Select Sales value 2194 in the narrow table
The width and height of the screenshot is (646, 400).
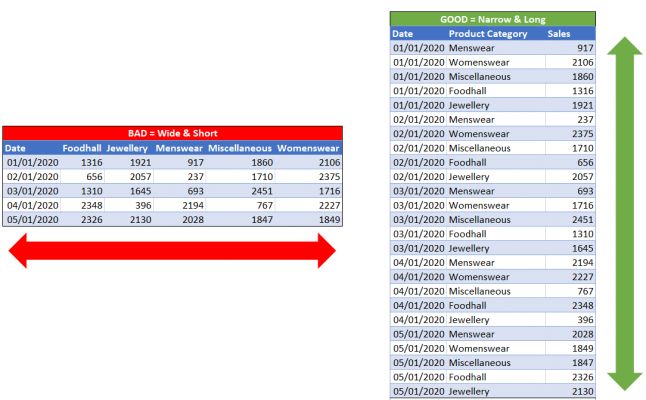583,262
